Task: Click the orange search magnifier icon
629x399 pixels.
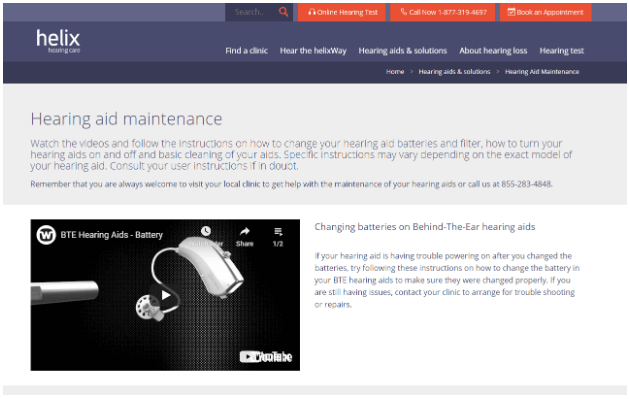Action: 283,12
